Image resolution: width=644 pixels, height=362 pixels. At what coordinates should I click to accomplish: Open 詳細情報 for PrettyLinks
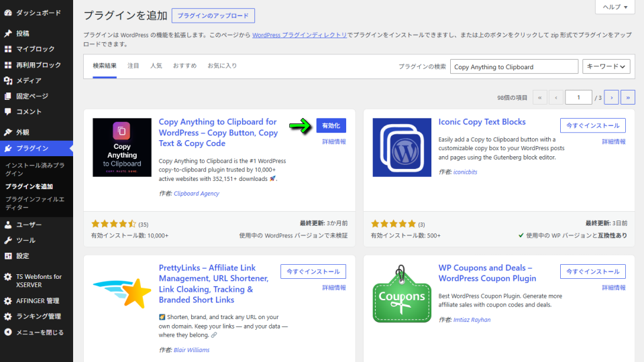[x=334, y=288]
